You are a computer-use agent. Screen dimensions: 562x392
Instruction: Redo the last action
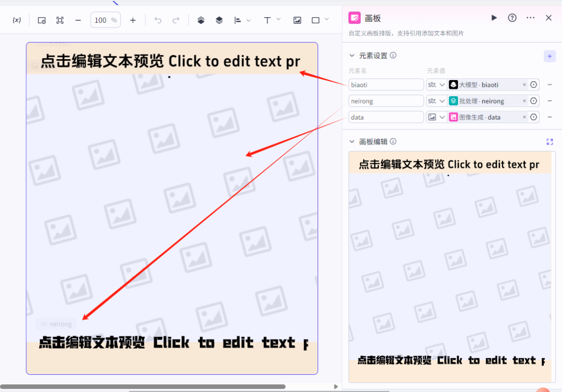click(176, 20)
